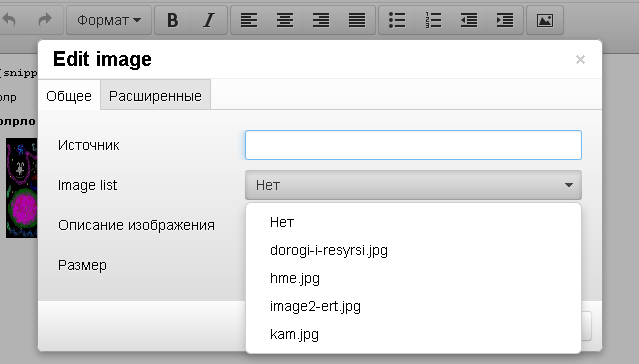Align text right
Viewport: 639px width, 364px height.
(x=321, y=20)
